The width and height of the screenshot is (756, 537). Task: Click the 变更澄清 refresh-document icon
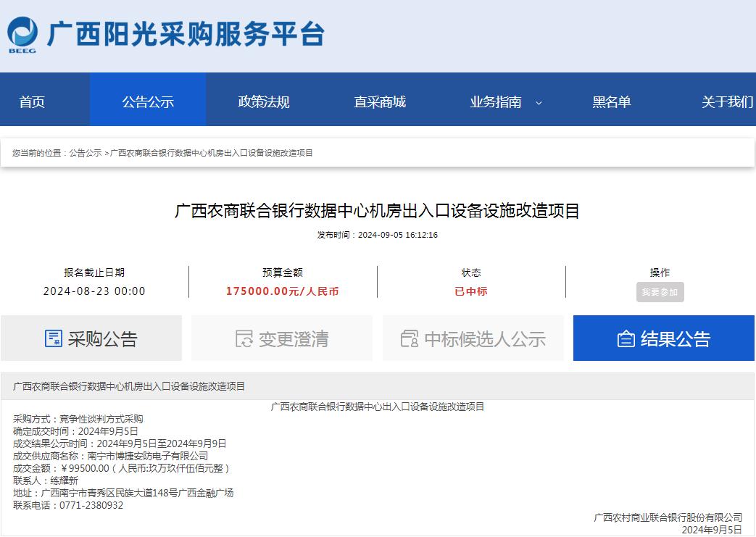point(244,338)
